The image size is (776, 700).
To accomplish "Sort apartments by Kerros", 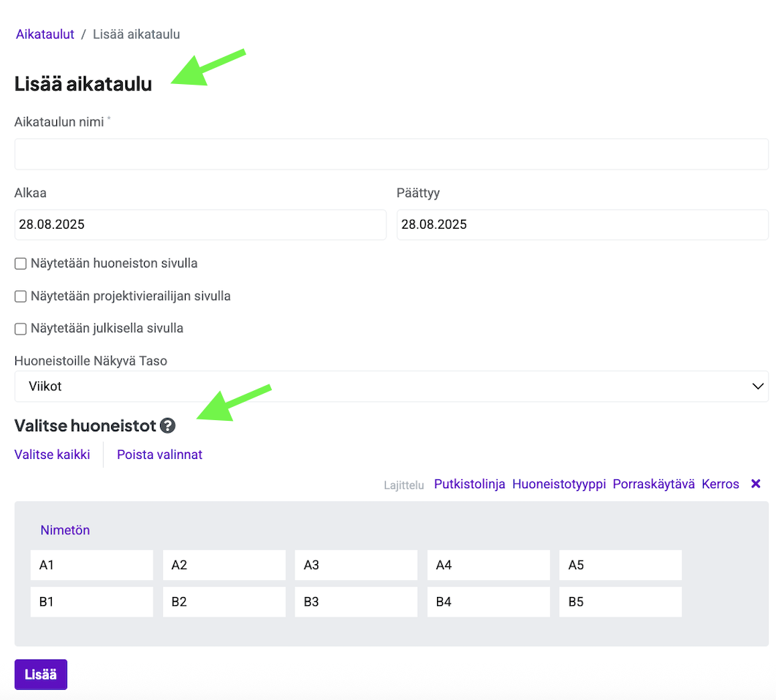I will (720, 484).
